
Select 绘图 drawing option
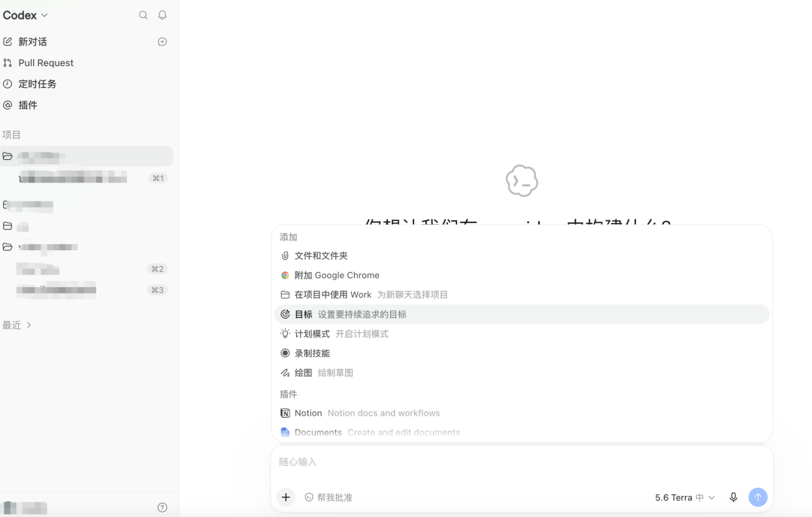pos(522,373)
